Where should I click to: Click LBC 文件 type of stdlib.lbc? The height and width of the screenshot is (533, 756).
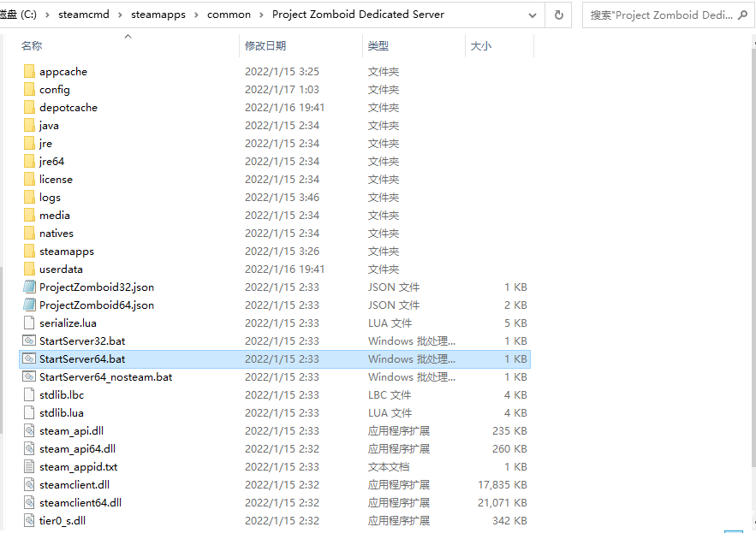pyautogui.click(x=389, y=394)
